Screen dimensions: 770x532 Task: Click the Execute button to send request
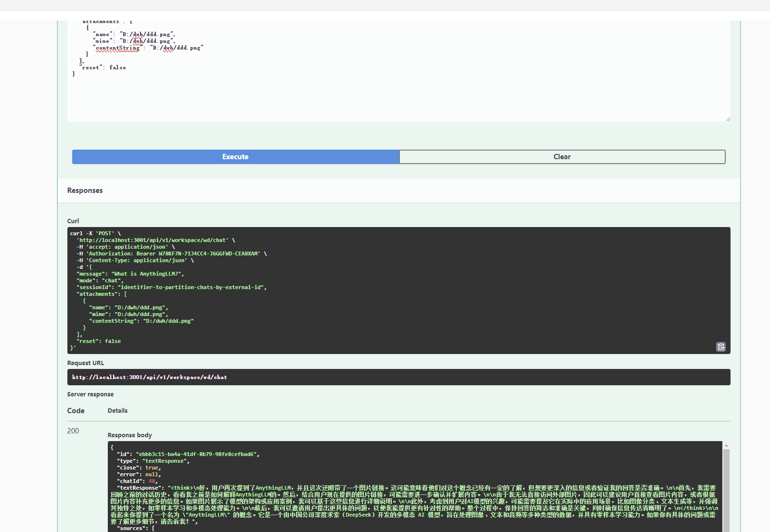(235, 156)
